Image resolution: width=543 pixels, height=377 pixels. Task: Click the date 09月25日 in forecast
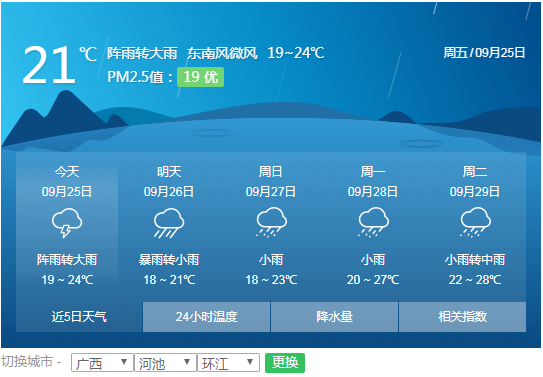[67, 191]
